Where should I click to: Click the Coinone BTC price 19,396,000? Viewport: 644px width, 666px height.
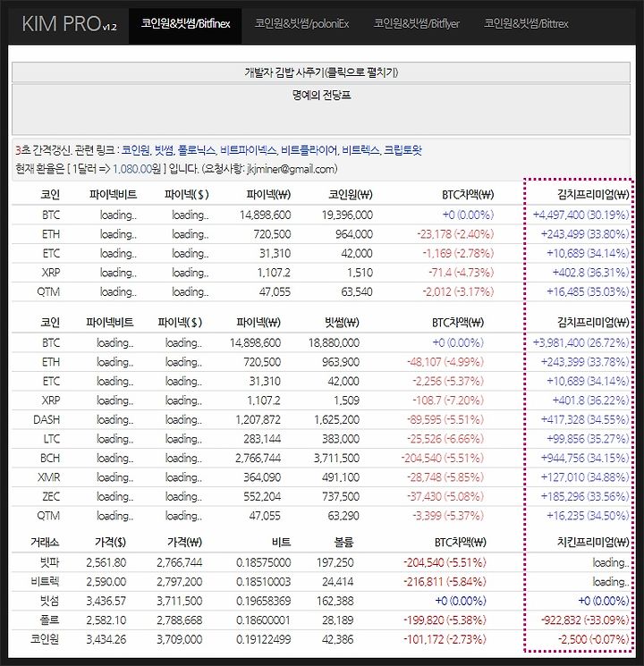347,215
